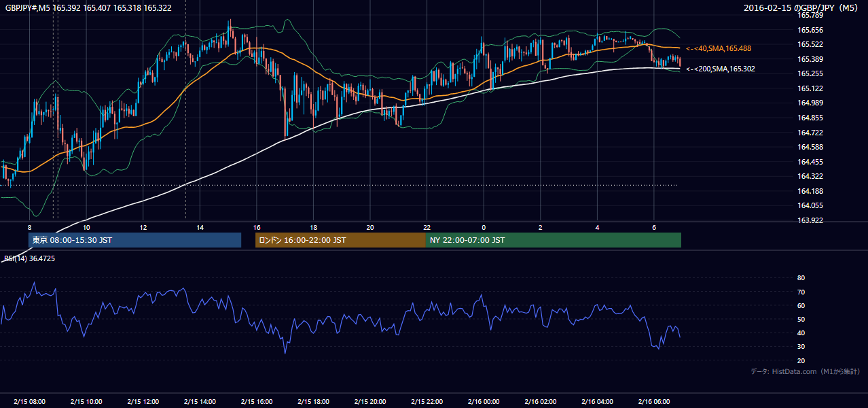The image size is (868, 408).
Task: Click the 2/15 14:00 time axis label
Action: 200,402
